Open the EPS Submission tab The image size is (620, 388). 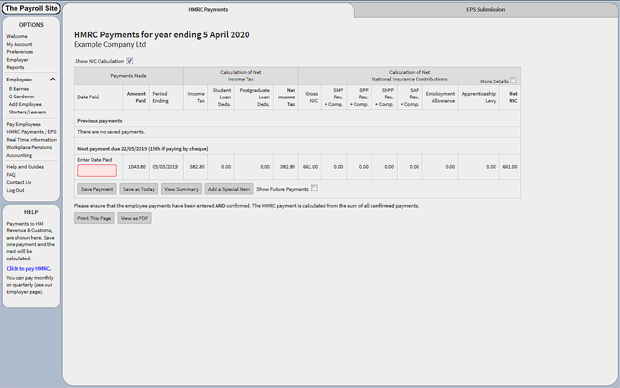pos(486,9)
